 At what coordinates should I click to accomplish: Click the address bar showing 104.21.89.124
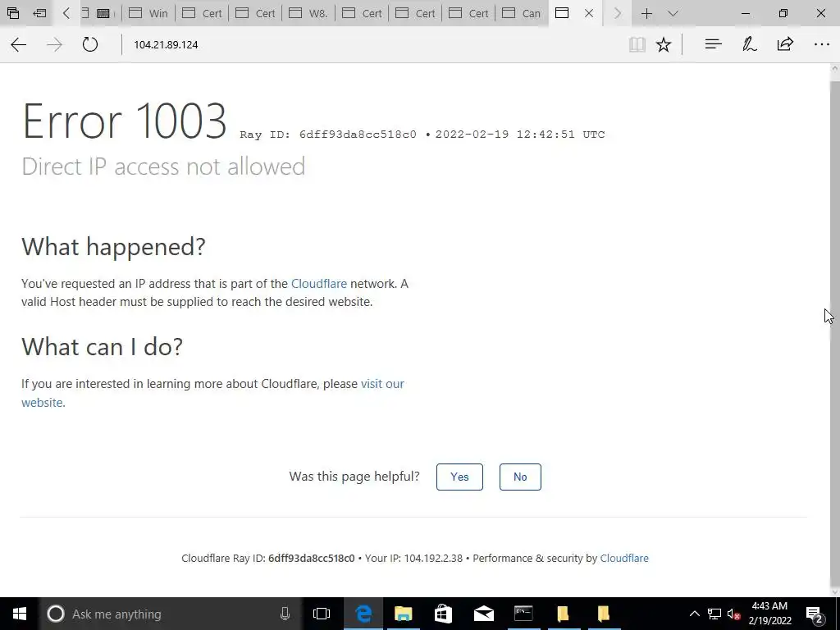tap(375, 44)
